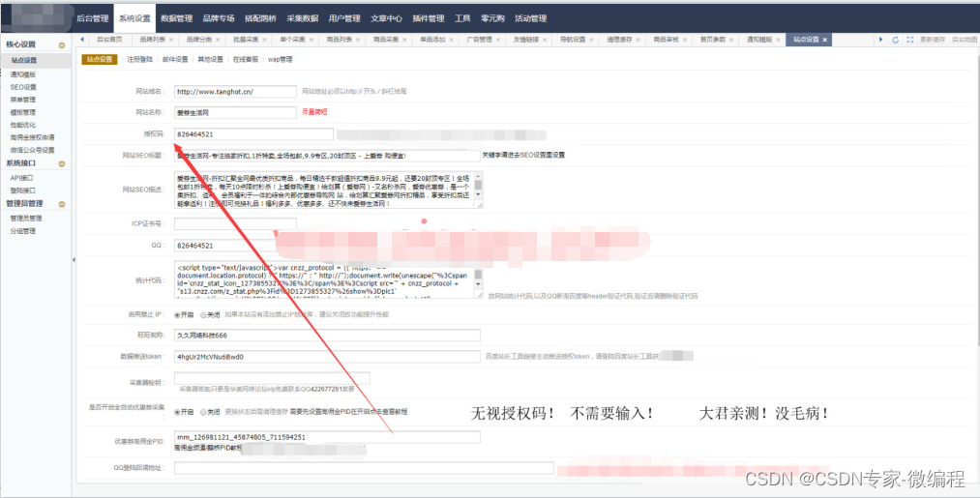Open 后台管理 top menu

93,18
